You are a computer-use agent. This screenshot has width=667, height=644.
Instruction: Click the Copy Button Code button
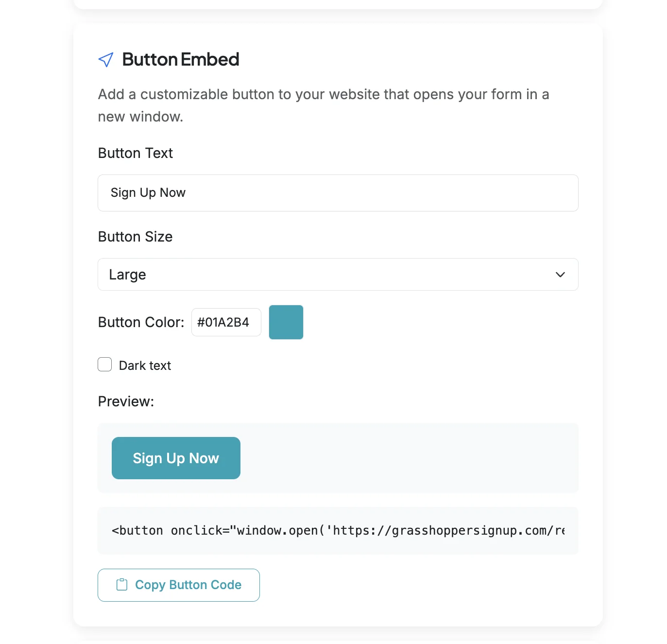tap(178, 585)
